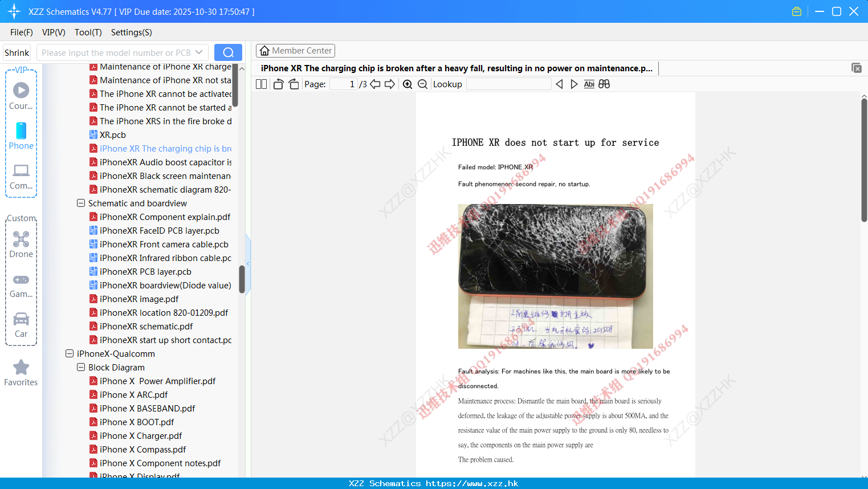Open iPhoneXR Audio boost capacitor file

[160, 162]
